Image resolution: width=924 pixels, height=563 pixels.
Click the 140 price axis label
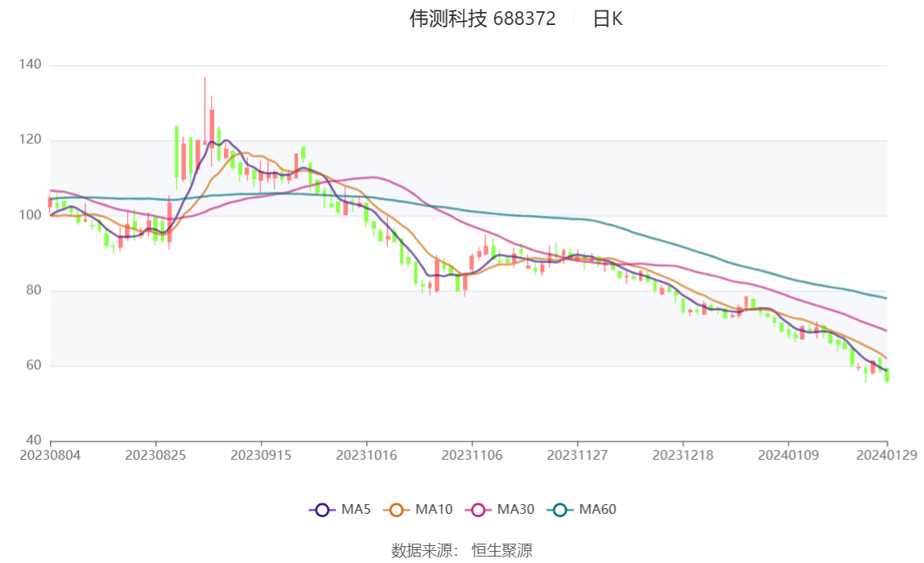tap(30, 64)
